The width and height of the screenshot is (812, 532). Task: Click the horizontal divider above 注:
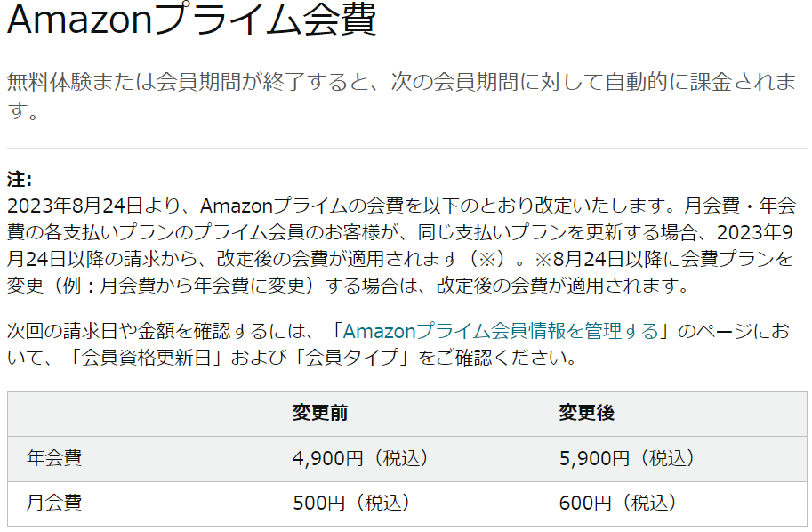[406, 148]
